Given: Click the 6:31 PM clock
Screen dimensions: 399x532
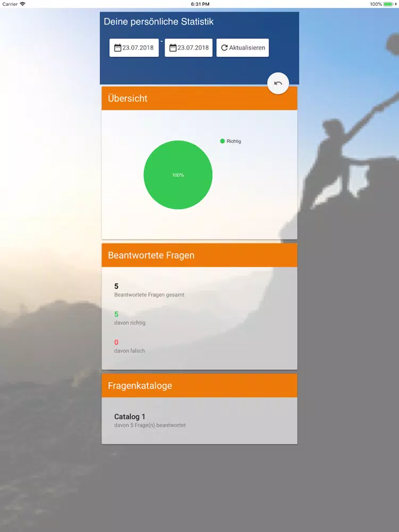Looking at the screenshot, I should click(200, 4).
